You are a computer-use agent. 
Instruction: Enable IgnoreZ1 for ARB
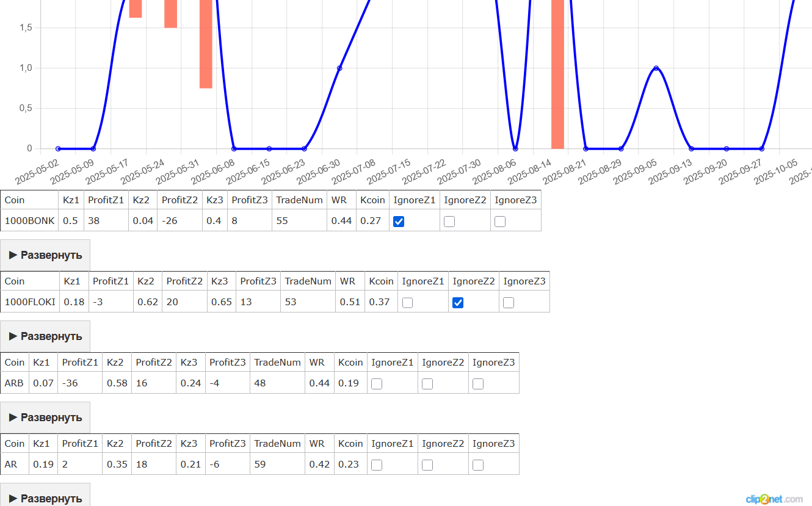[377, 383]
